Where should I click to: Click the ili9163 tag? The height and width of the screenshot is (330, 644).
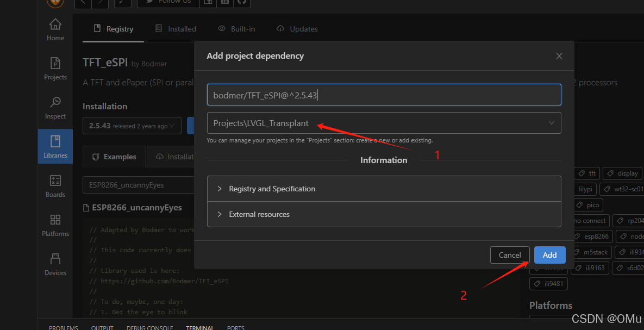click(x=590, y=267)
